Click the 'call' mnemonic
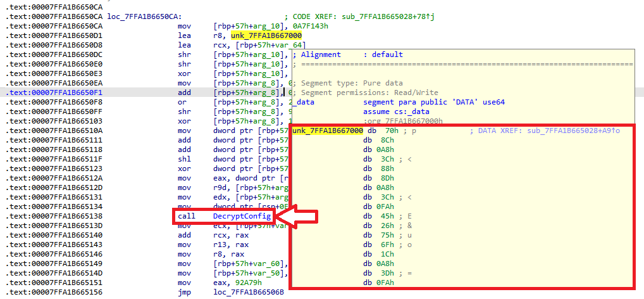Screen dimensions: 644x299 (186, 217)
